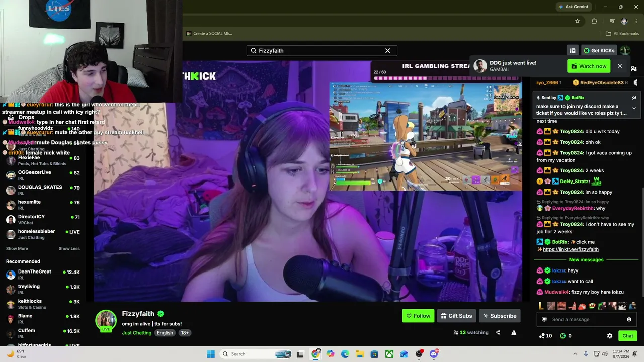644x362 pixels.
Task: Open DeenTheGreat recommended channel
Action: click(x=43, y=275)
